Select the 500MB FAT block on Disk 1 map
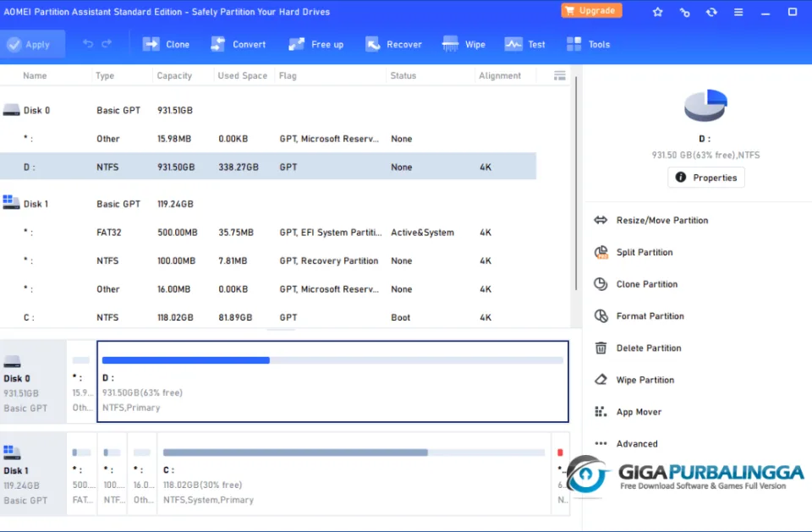Screen dimensions: 812x532 pos(82,474)
